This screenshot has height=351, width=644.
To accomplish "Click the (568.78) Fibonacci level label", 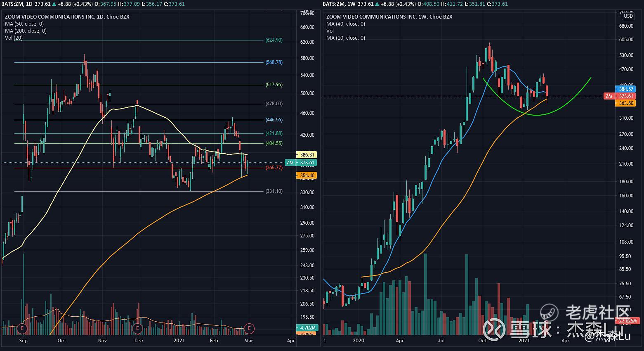I will [x=274, y=62].
